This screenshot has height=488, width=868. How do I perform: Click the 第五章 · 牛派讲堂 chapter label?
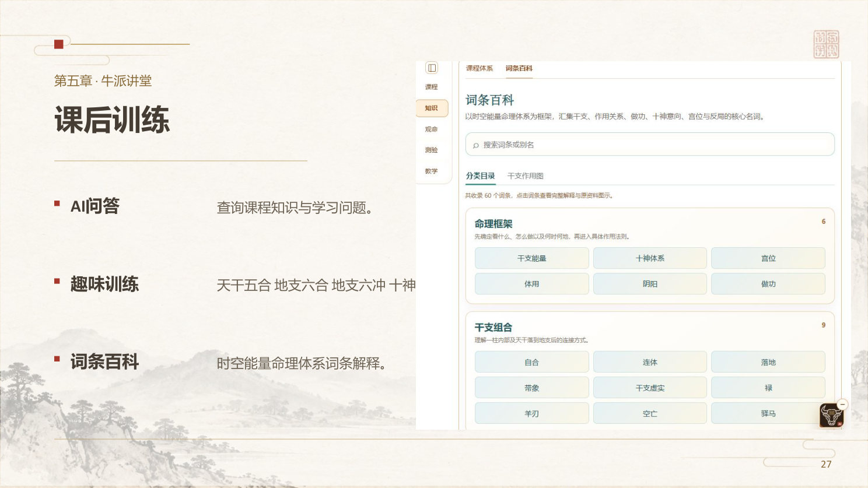103,81
